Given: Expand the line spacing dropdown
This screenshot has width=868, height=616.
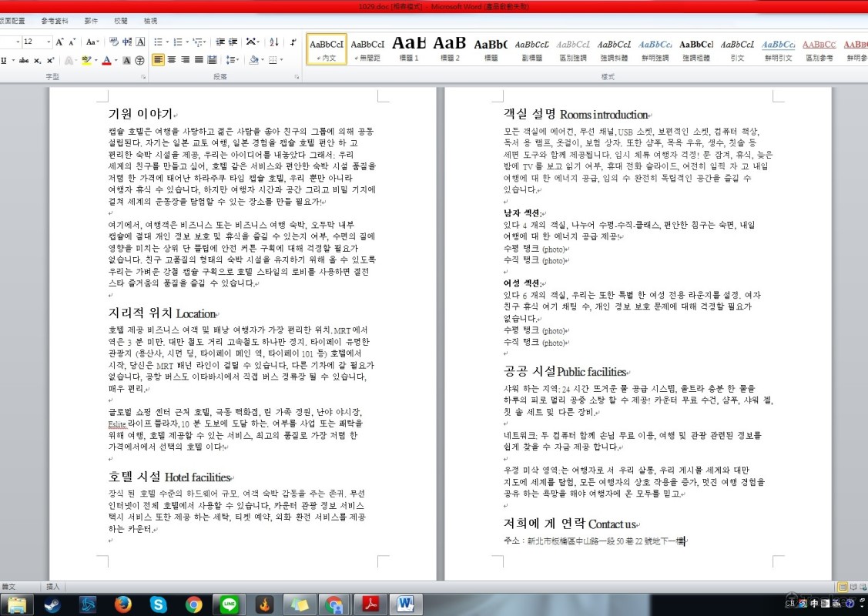Looking at the screenshot, I should (236, 60).
